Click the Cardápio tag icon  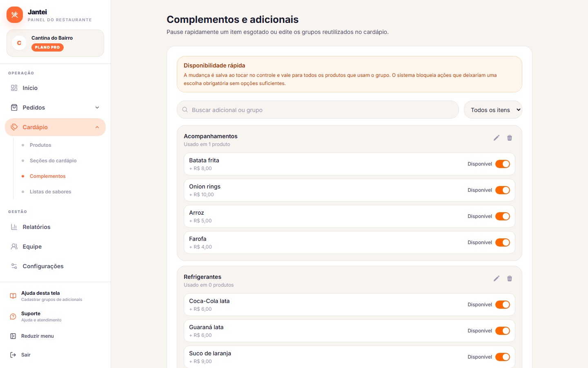click(14, 127)
